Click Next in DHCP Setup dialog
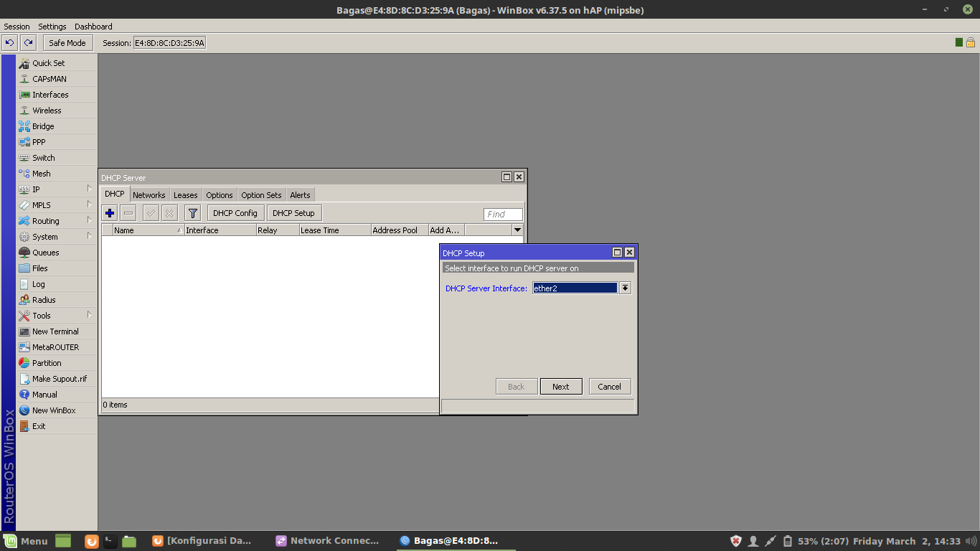 [561, 387]
